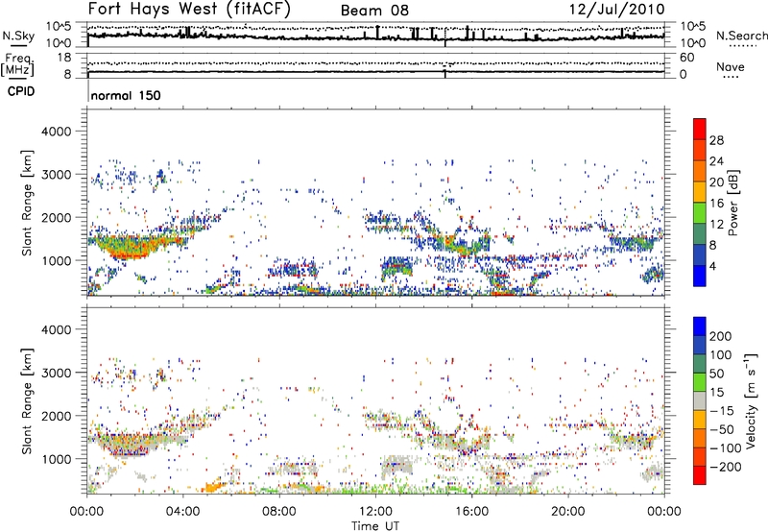Click the '-15' velocity colorbar tick
Screen dimensions: 768x532
click(x=722, y=411)
